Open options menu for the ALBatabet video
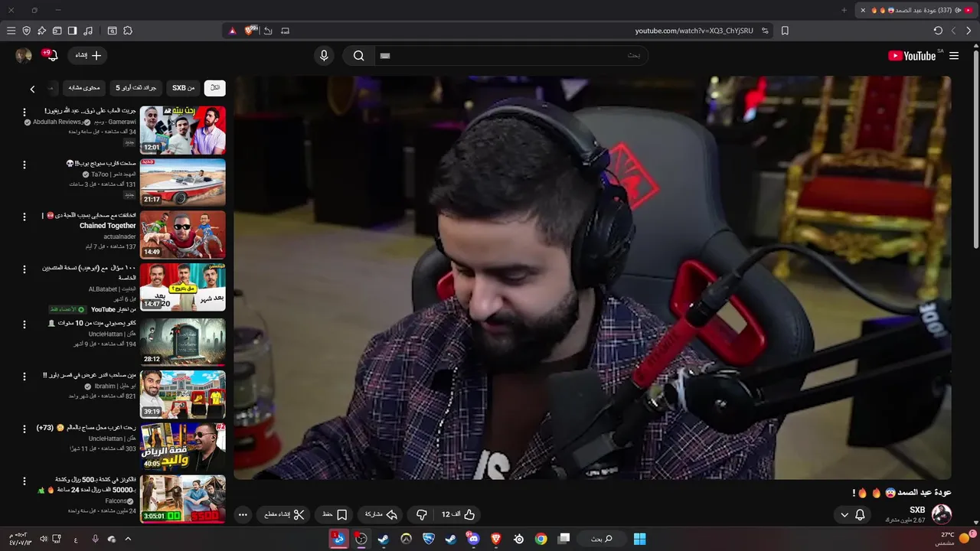This screenshot has width=980, height=551. 24,269
